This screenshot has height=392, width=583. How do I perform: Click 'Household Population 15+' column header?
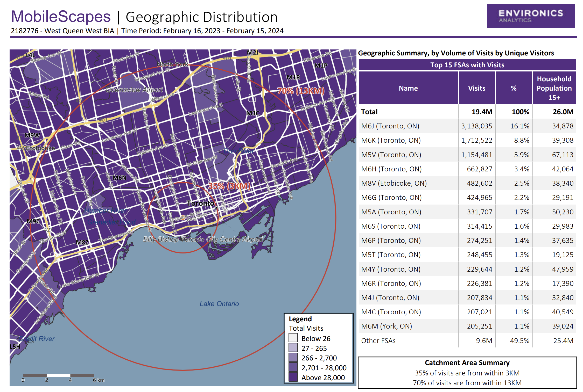point(554,88)
